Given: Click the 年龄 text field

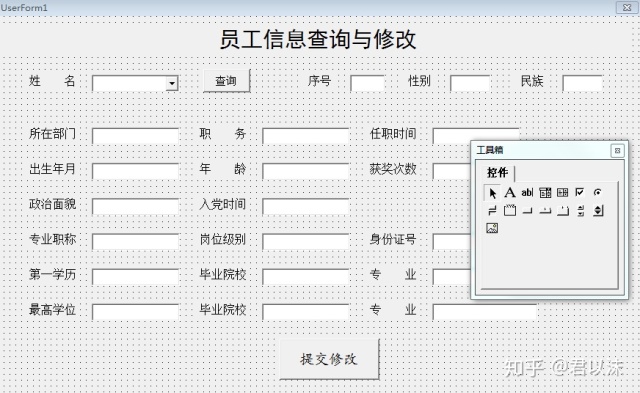Looking at the screenshot, I should coord(305,171).
